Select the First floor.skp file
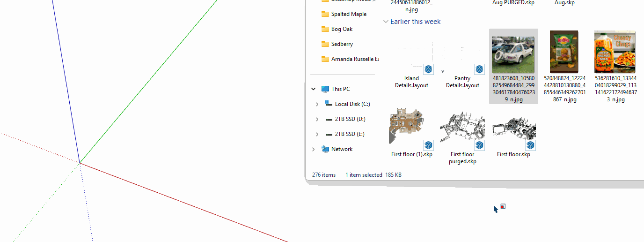Viewport: 644px width, 242px height. (513, 134)
